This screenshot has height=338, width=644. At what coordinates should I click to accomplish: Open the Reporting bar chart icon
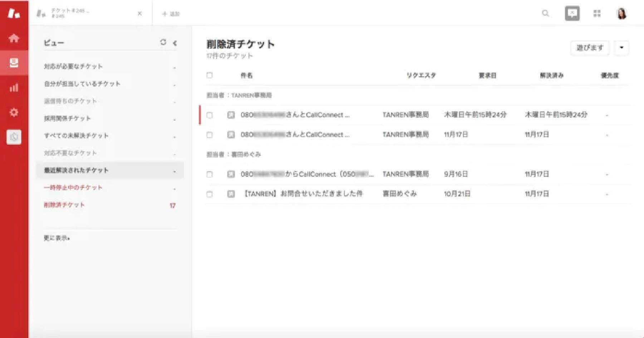14,87
